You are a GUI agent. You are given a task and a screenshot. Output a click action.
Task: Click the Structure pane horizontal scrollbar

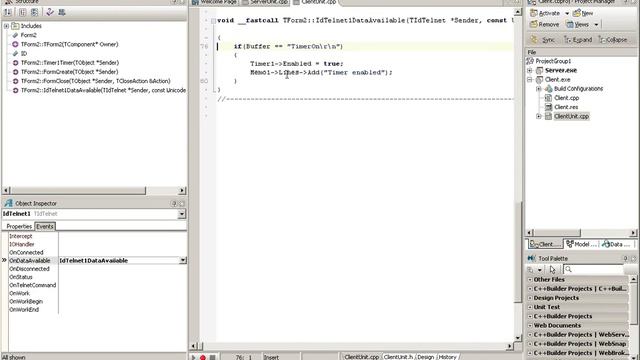point(94,191)
